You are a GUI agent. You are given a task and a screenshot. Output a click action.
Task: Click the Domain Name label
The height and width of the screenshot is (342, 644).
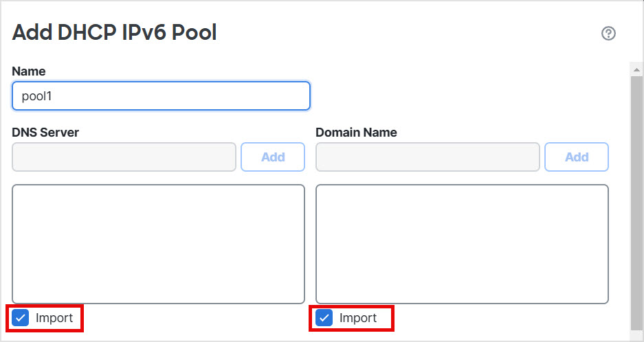click(356, 133)
